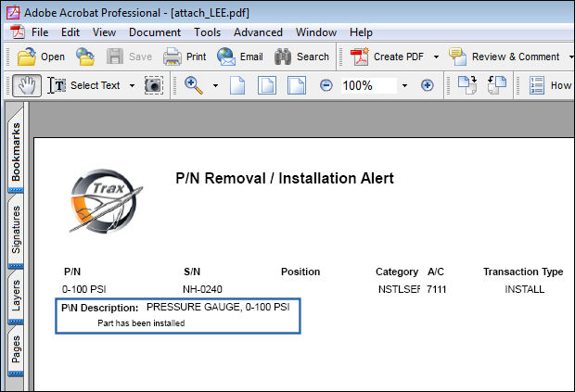
Task: Click the Open button label
Action: (53, 57)
